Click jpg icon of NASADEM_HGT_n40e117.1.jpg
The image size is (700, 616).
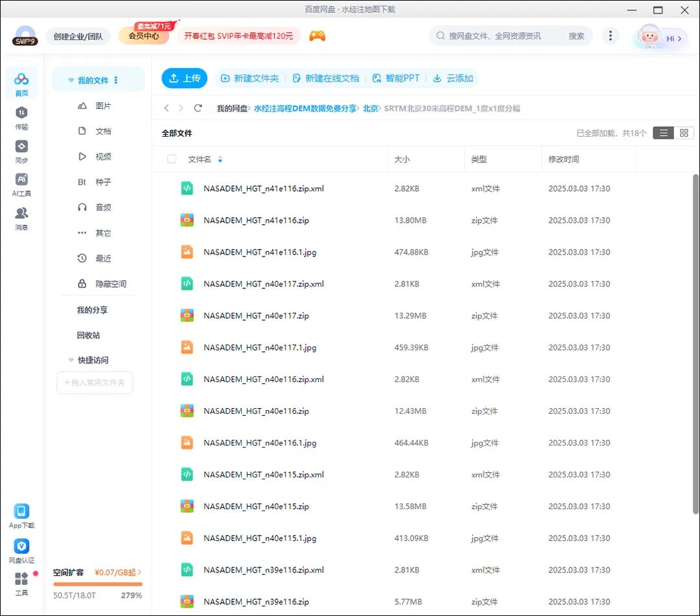point(187,347)
